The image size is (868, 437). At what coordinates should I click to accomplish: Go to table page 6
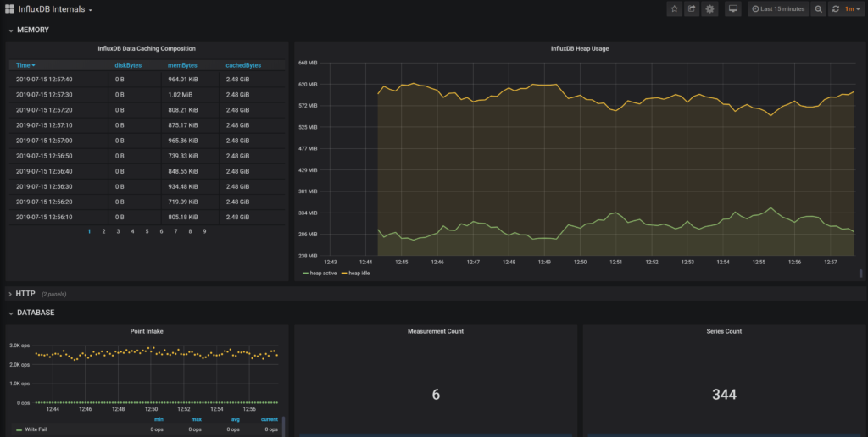(161, 231)
